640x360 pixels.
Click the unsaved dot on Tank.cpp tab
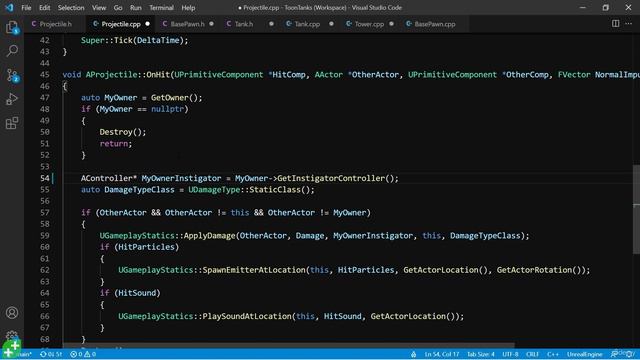pos(331,24)
